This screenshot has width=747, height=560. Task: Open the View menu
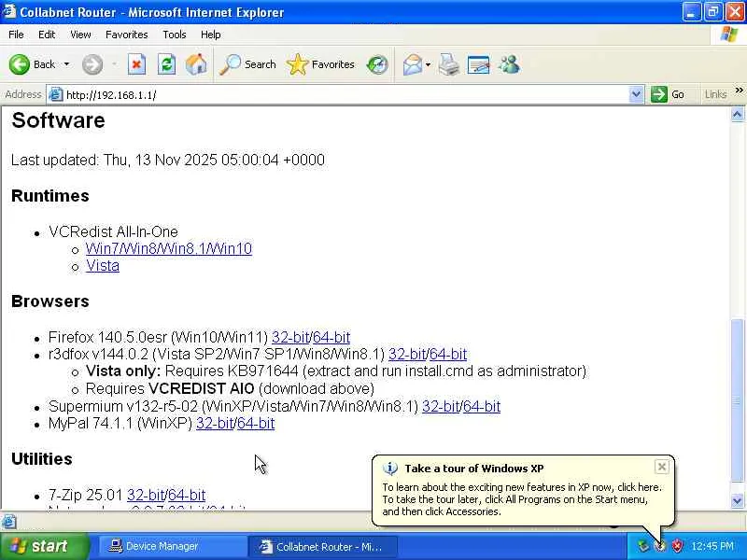click(80, 35)
